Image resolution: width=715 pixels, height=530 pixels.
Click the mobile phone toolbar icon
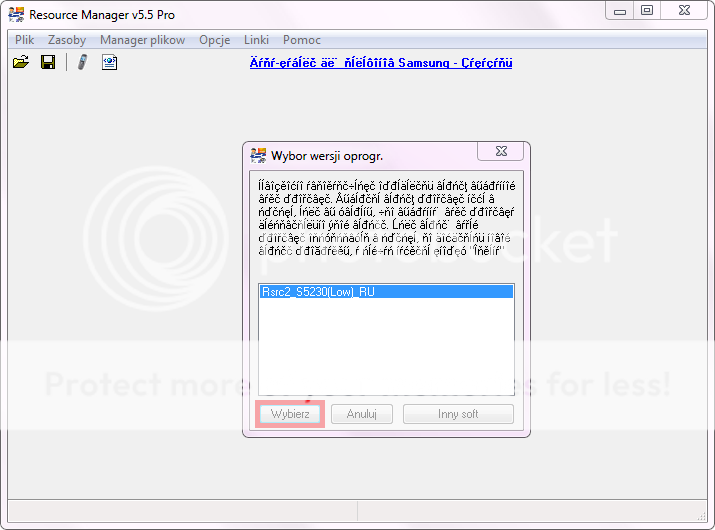[x=81, y=62]
